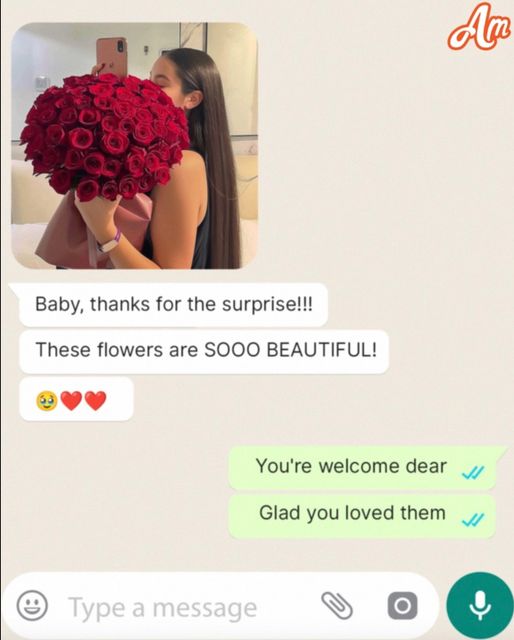Select the "Glad you loved them" message

point(362,515)
